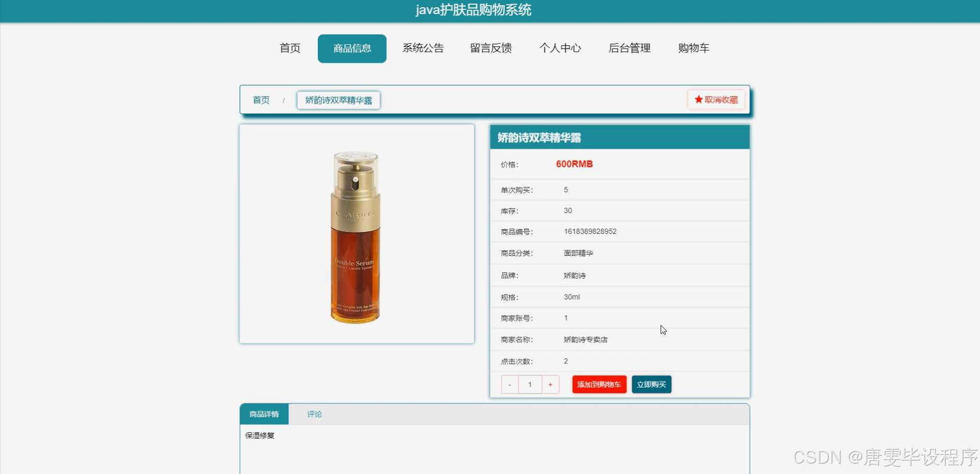Click the 面部精华 category value

(579, 253)
